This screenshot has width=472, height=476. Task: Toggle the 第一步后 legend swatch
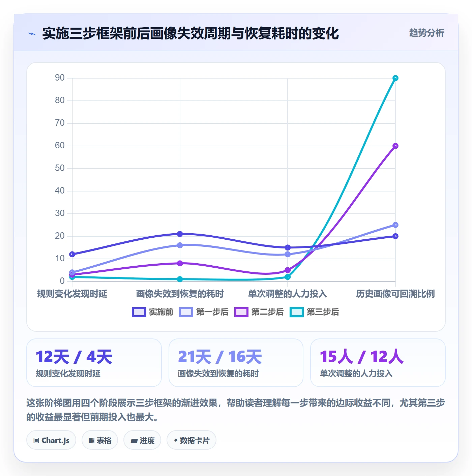click(186, 312)
